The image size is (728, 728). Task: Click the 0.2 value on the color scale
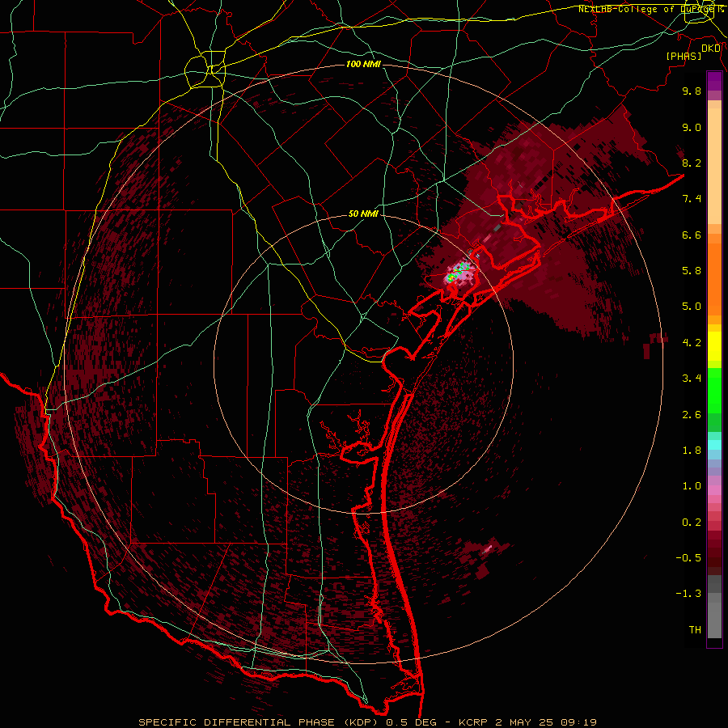pyautogui.click(x=692, y=523)
